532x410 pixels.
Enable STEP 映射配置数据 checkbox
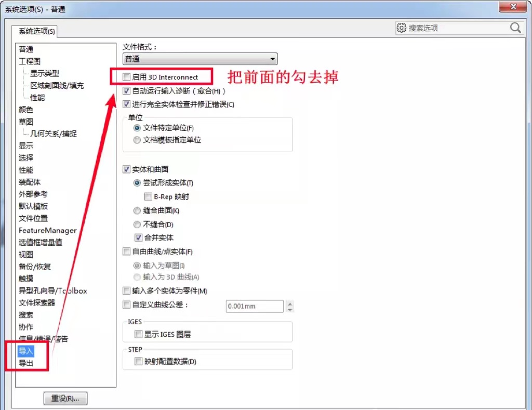point(138,362)
